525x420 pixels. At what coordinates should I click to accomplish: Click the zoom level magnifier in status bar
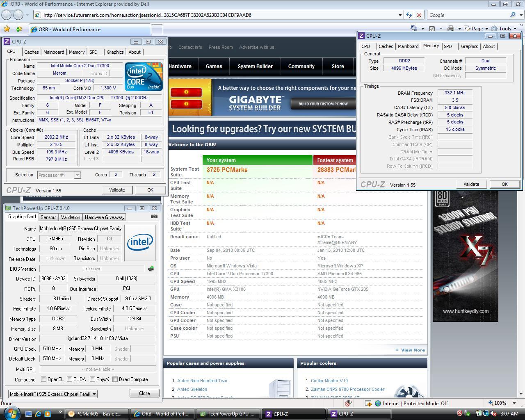tap(491, 403)
